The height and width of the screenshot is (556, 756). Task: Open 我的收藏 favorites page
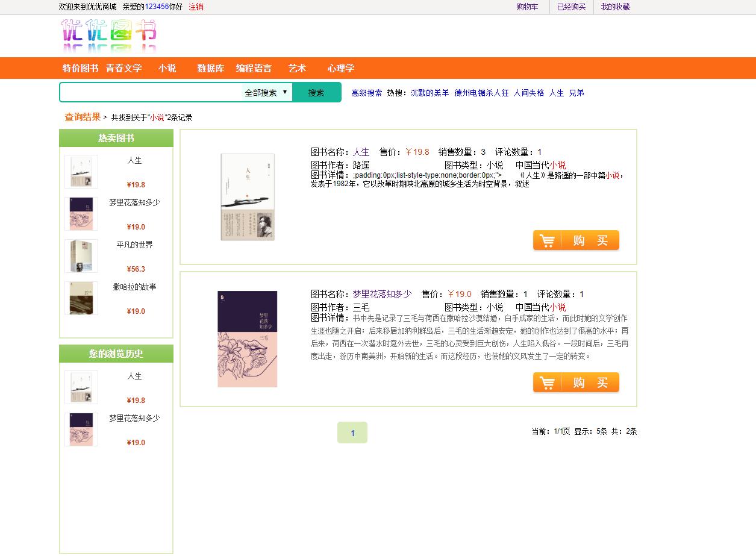pos(615,7)
